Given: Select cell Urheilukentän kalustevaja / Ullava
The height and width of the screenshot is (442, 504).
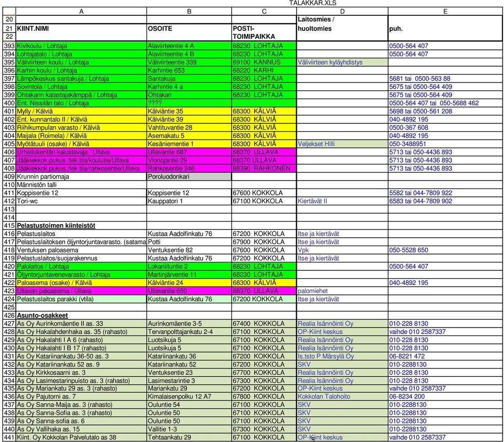Looking at the screenshot, I should click(81, 152).
